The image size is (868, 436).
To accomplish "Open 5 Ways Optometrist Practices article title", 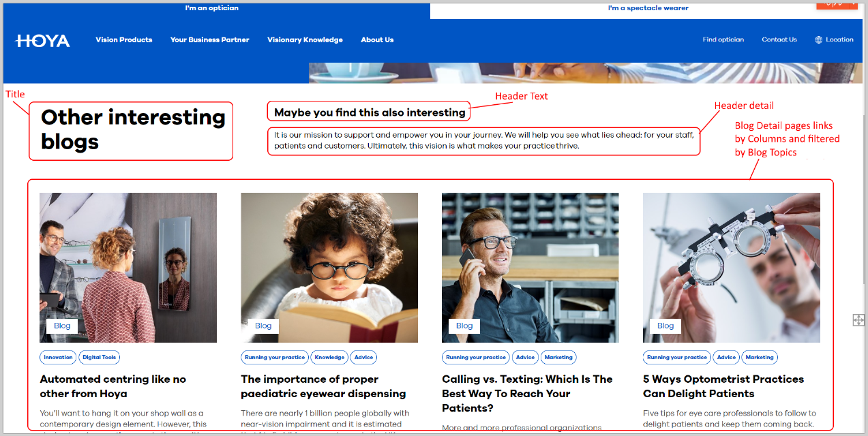I will tap(723, 386).
